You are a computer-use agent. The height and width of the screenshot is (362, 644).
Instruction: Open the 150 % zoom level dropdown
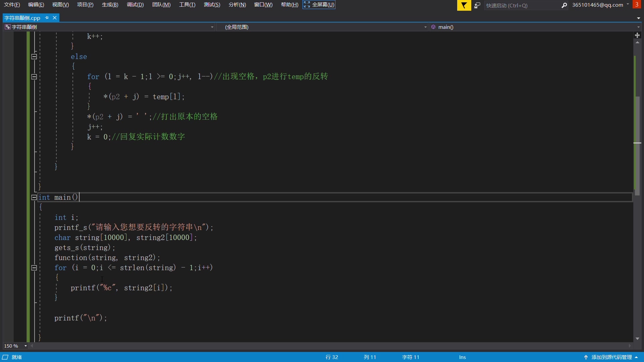coord(25,346)
